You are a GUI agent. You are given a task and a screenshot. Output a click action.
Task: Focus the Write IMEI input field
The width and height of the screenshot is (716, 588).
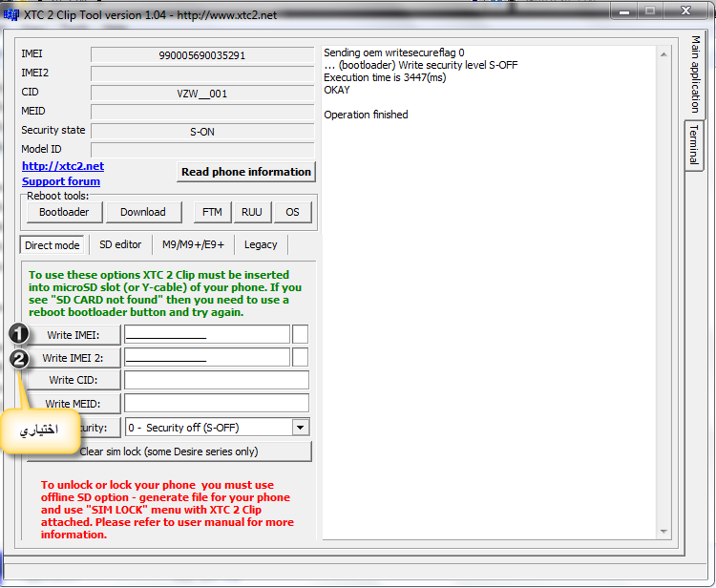[207, 334]
